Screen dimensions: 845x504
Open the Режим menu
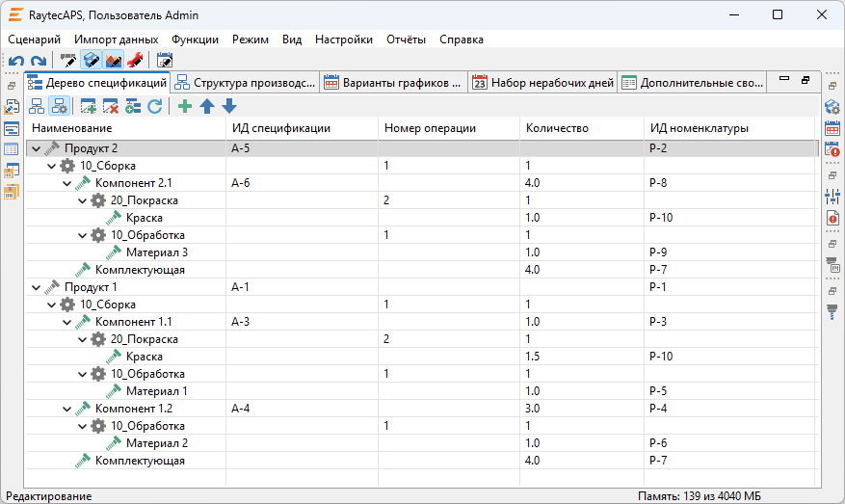pos(251,40)
